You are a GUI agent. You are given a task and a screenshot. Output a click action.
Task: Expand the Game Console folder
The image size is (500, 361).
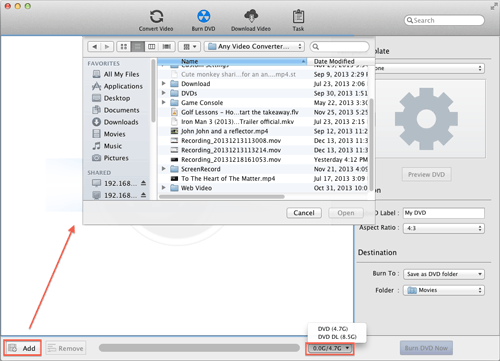coord(164,102)
